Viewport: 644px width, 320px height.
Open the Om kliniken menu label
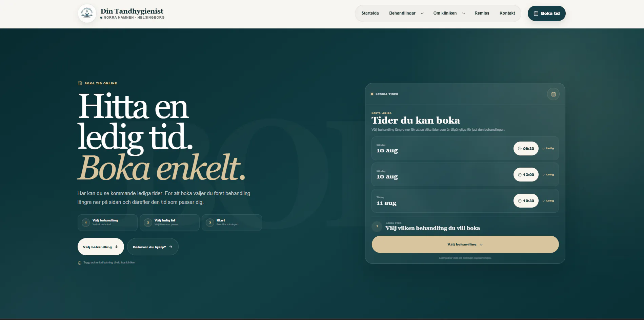coord(445,13)
